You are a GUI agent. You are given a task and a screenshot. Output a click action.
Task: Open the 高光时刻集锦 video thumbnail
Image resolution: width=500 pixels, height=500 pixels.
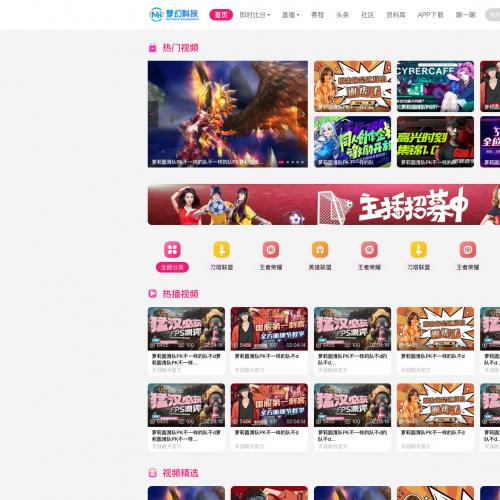pyautogui.click(x=435, y=142)
